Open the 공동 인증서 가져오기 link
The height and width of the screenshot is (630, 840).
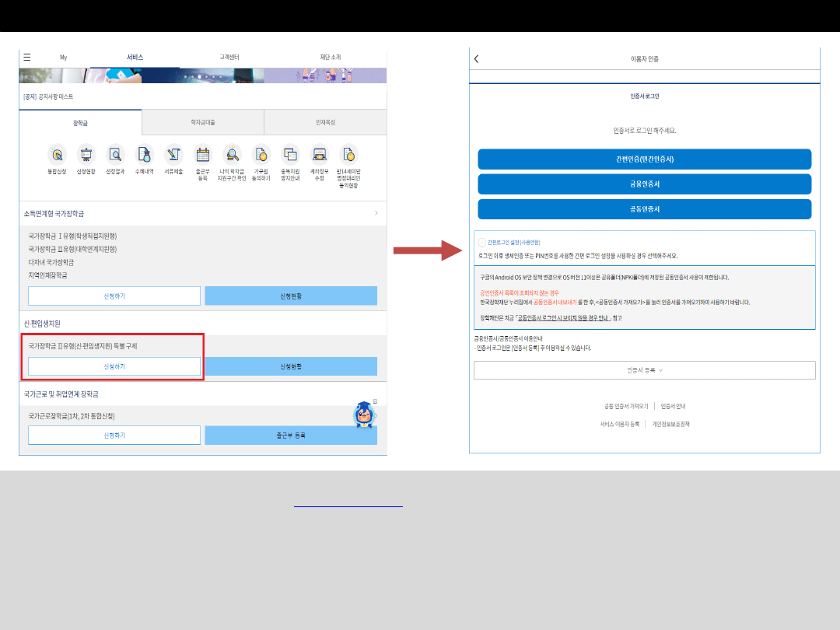(x=626, y=406)
